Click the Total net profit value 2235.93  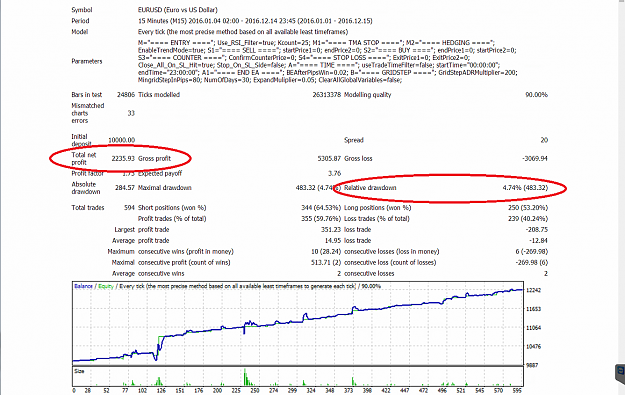pyautogui.click(x=123, y=159)
